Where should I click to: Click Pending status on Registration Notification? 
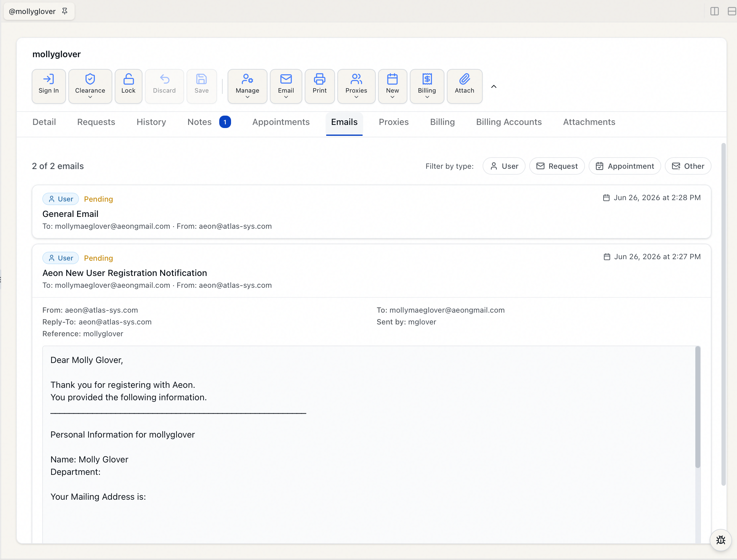coord(98,258)
